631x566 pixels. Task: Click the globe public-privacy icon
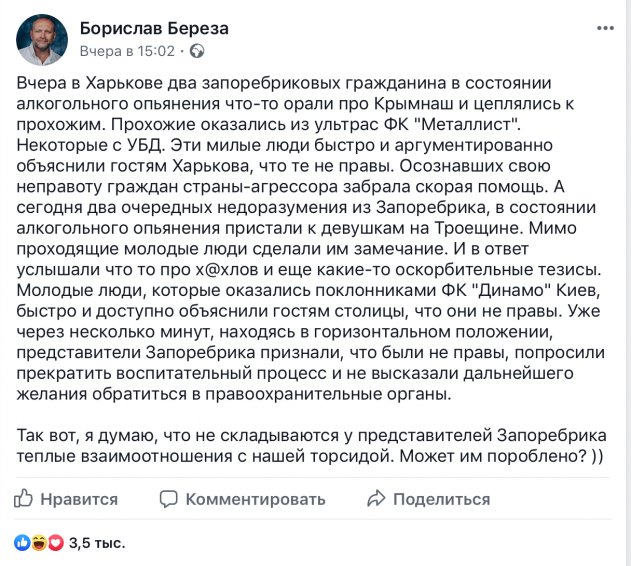196,49
